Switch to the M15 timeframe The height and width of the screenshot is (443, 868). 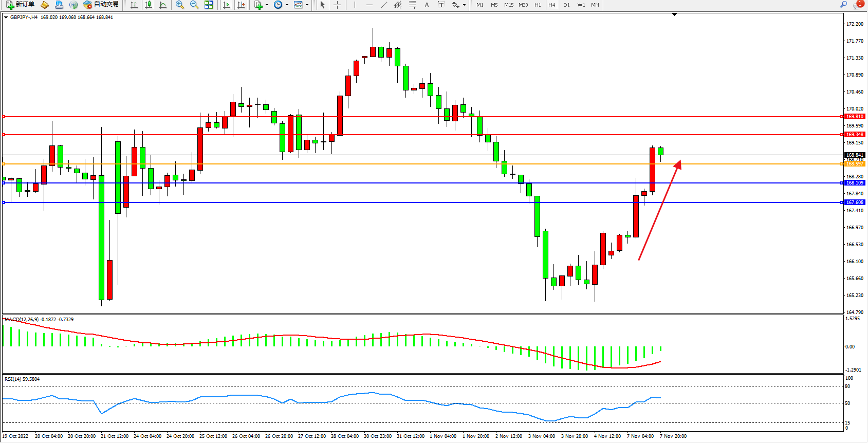pyautogui.click(x=509, y=5)
